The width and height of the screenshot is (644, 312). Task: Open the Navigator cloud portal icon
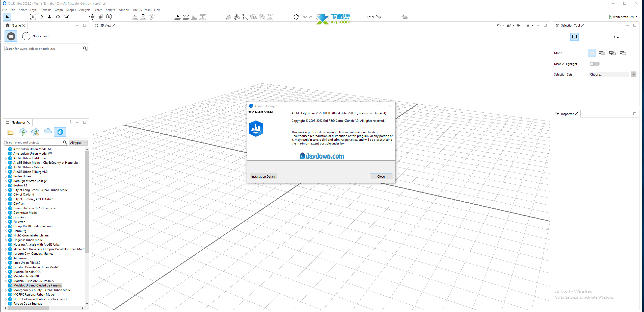tap(48, 131)
